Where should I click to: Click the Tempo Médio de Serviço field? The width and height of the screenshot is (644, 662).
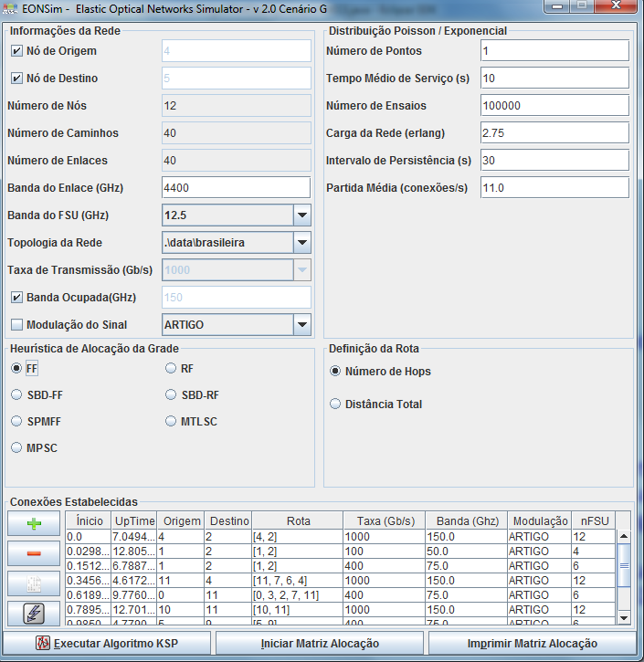[x=554, y=79]
